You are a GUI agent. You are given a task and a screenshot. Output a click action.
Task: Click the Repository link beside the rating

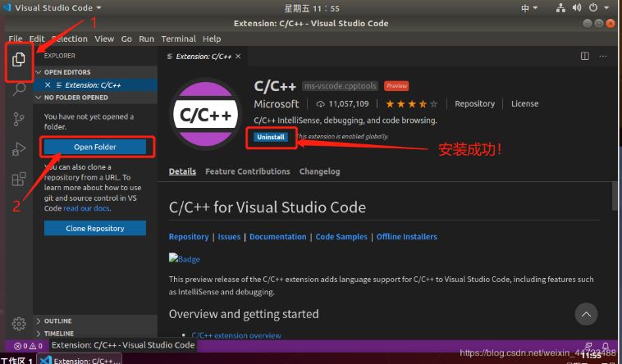point(475,104)
